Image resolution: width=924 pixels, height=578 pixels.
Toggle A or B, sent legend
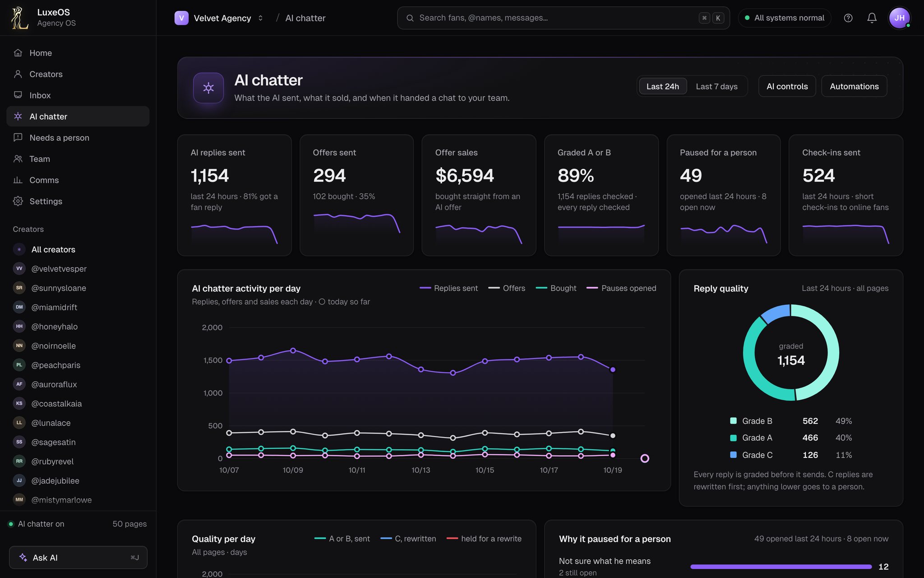[342, 539]
